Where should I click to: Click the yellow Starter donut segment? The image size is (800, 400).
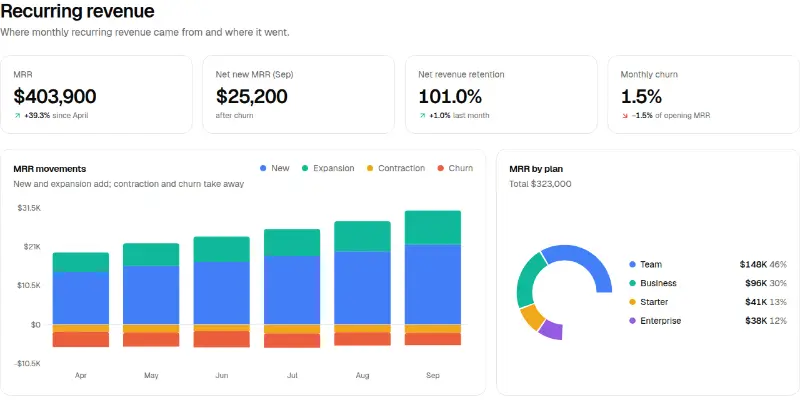[533, 317]
